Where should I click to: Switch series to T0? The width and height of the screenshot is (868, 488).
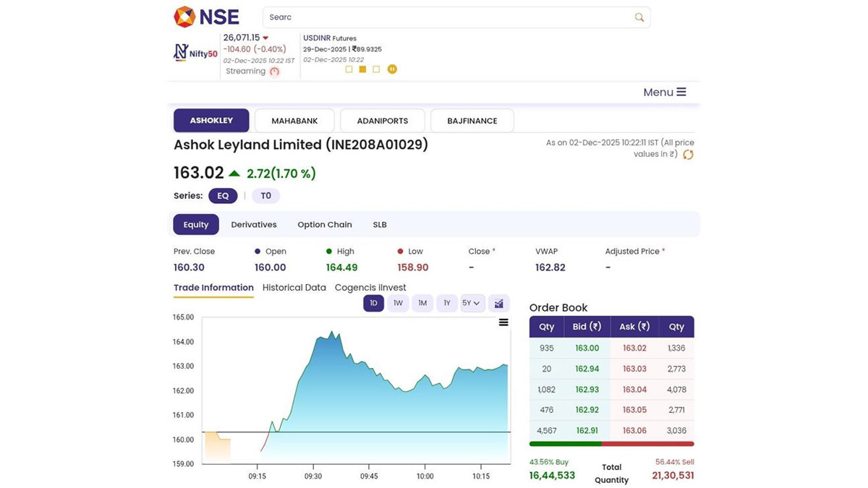[265, 196]
